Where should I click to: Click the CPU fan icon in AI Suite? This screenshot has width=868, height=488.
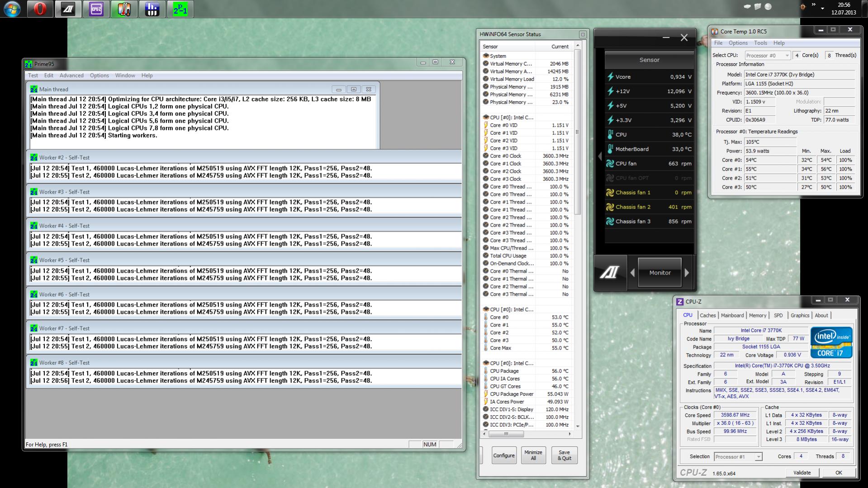[610, 164]
